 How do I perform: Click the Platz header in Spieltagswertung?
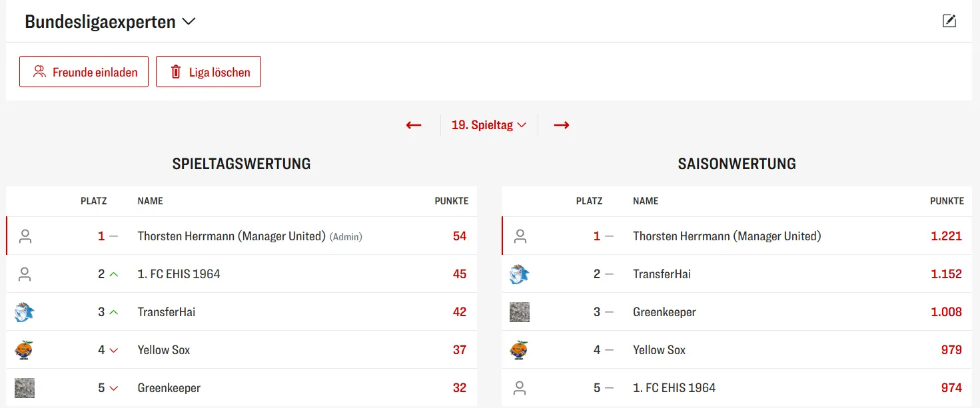(93, 201)
